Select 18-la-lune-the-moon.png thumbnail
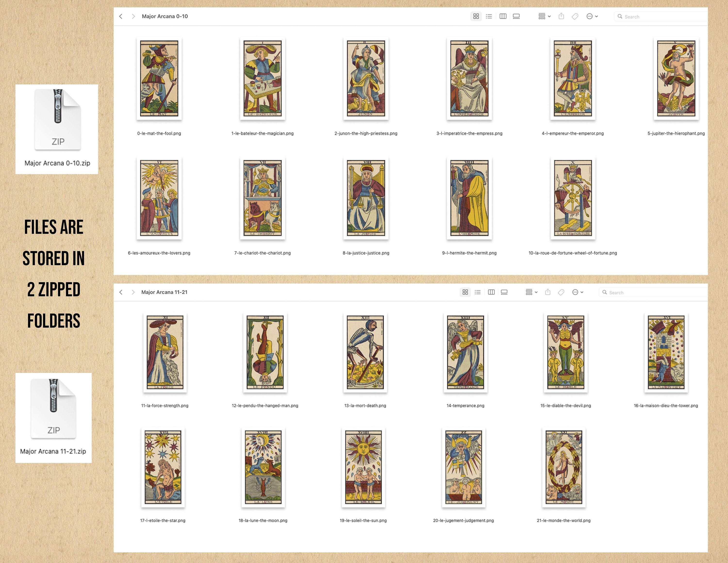The image size is (728, 563). pyautogui.click(x=263, y=467)
